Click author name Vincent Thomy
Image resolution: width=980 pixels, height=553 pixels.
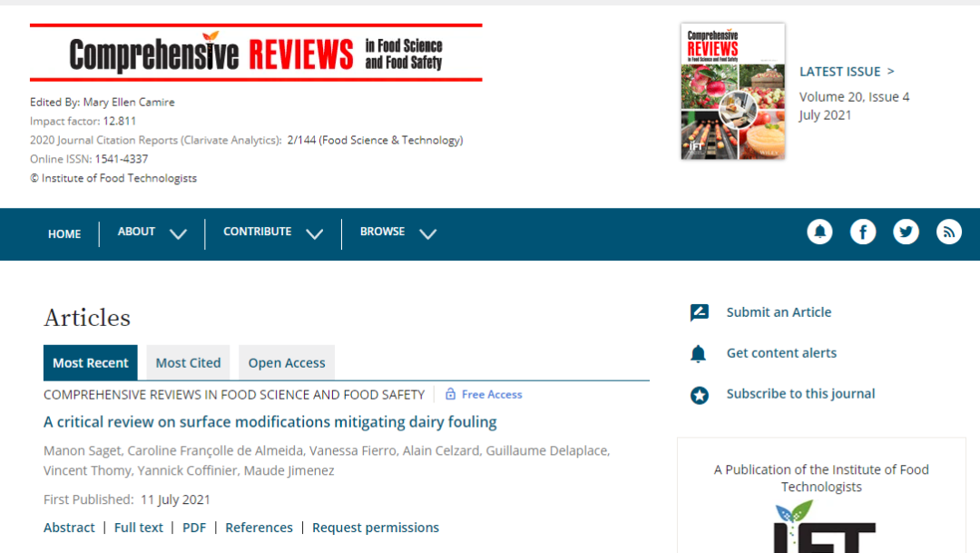click(87, 470)
